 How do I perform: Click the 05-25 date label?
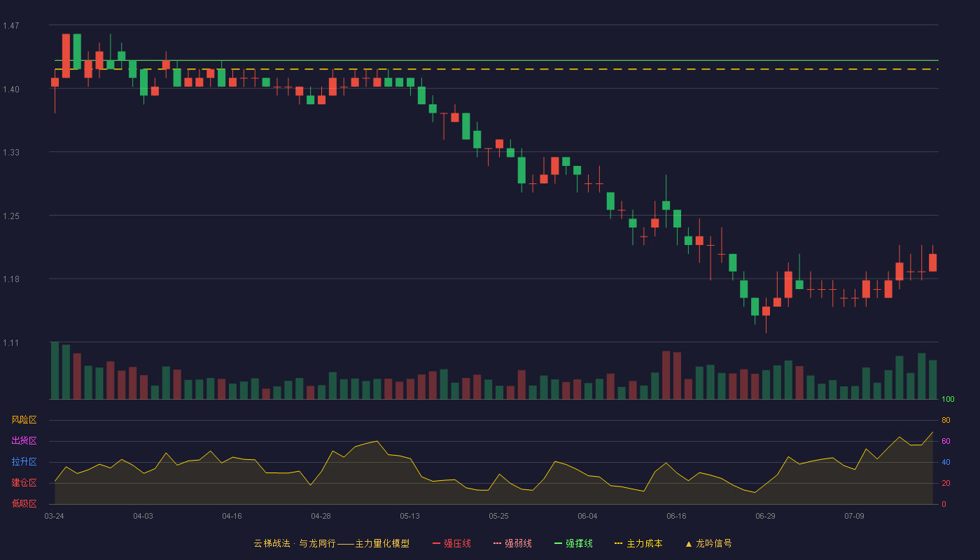[x=498, y=516]
